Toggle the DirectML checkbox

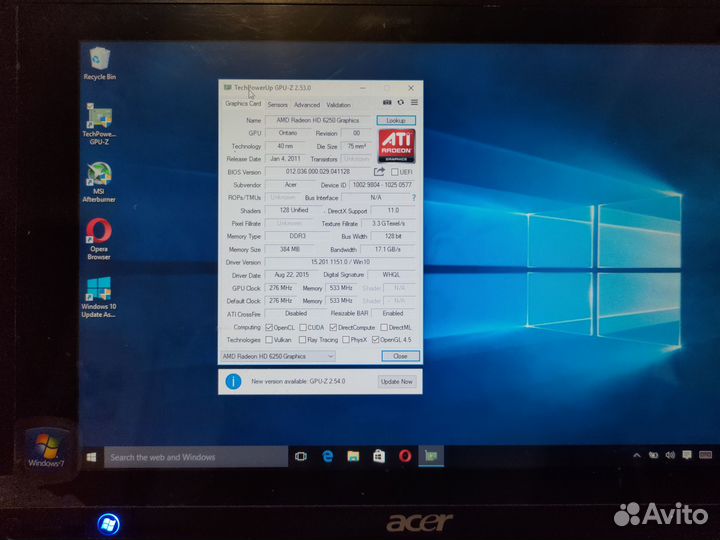[x=384, y=327]
